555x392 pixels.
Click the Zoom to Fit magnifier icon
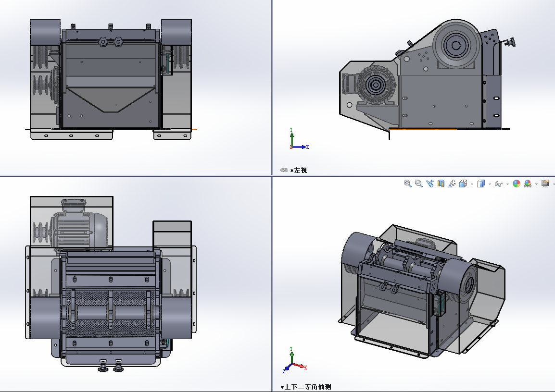click(407, 184)
